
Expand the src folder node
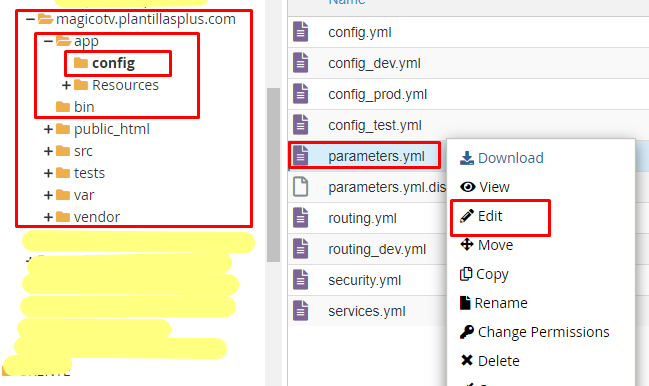click(48, 151)
